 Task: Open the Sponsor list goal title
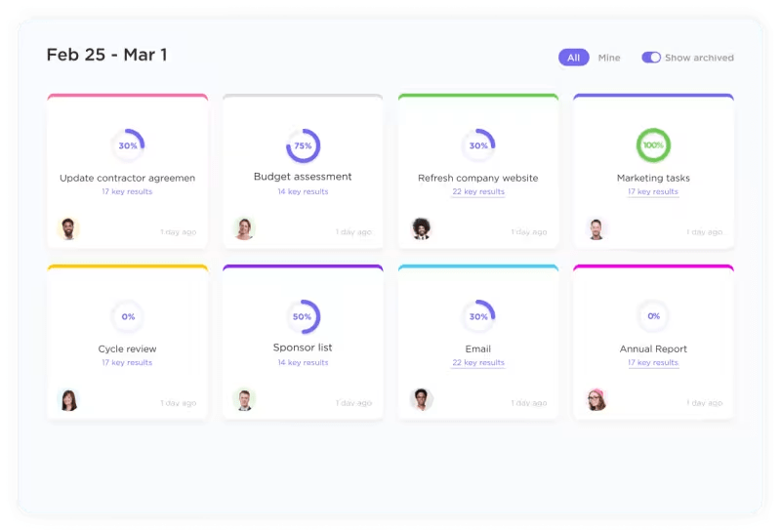303,348
